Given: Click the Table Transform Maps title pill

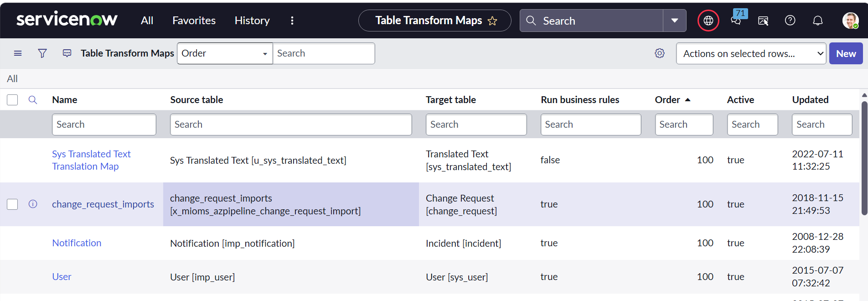Looking at the screenshot, I should (x=434, y=21).
